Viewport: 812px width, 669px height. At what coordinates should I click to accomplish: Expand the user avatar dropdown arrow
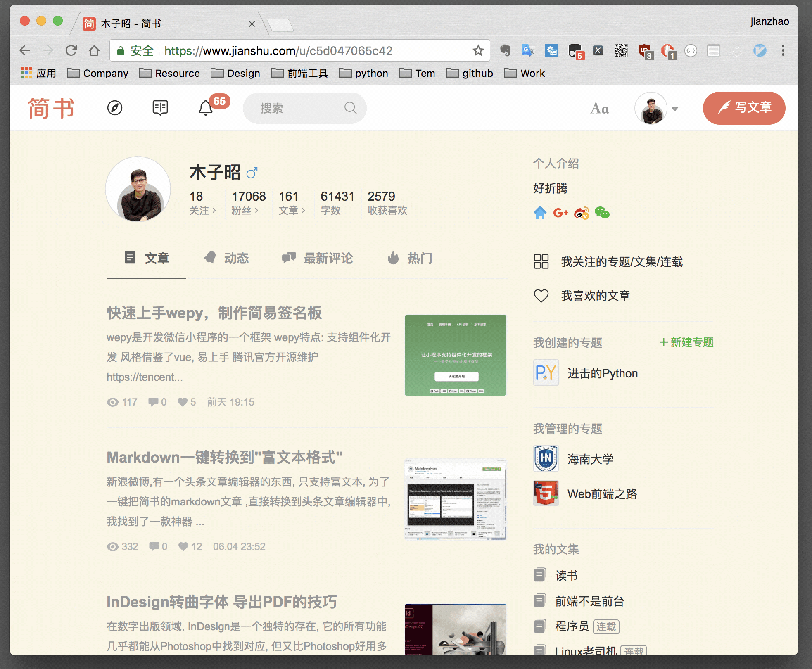click(675, 109)
